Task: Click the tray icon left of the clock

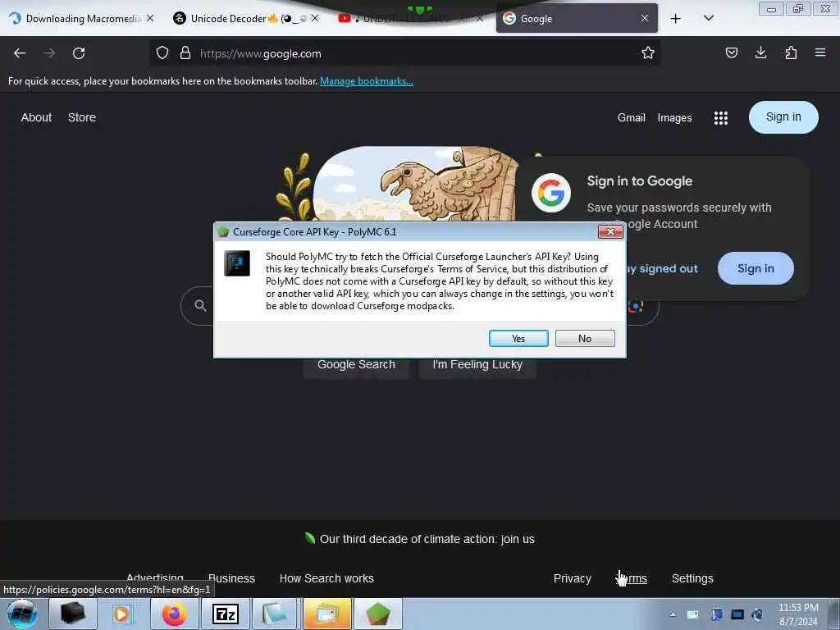Action: (x=757, y=614)
